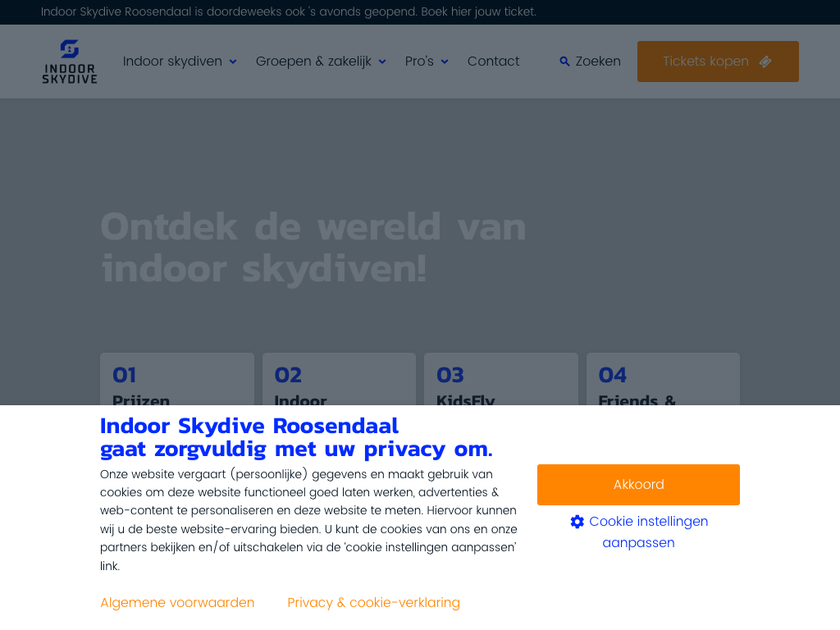
Task: Click the Indoor Skydive logo
Action: pos(70,62)
